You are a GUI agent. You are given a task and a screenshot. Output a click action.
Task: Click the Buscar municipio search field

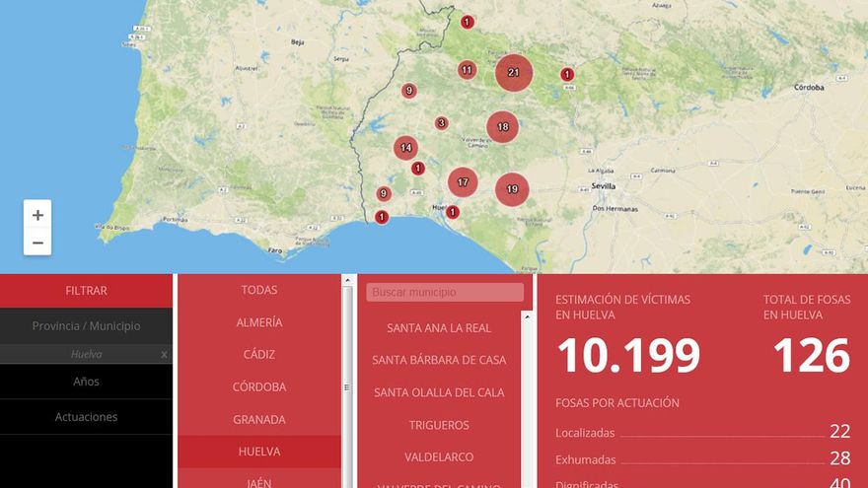click(445, 293)
